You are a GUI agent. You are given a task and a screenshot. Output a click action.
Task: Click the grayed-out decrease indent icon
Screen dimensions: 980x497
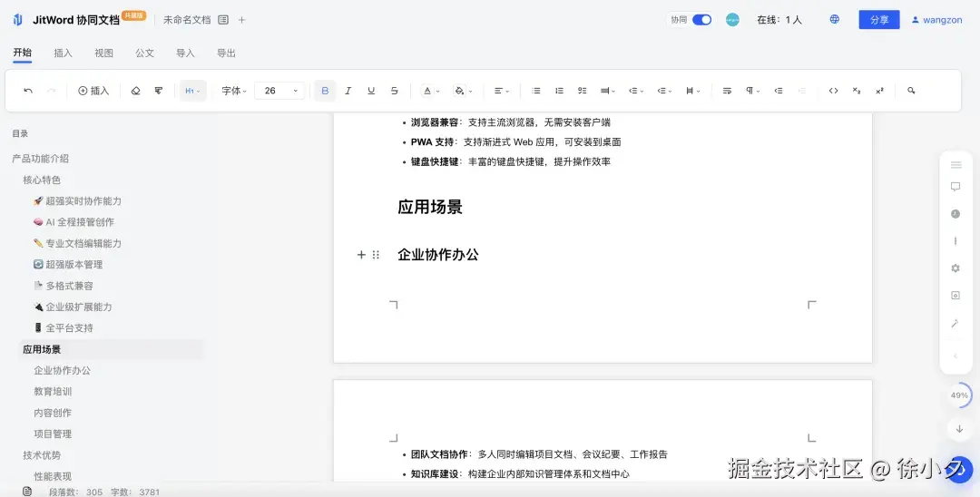(x=802, y=91)
